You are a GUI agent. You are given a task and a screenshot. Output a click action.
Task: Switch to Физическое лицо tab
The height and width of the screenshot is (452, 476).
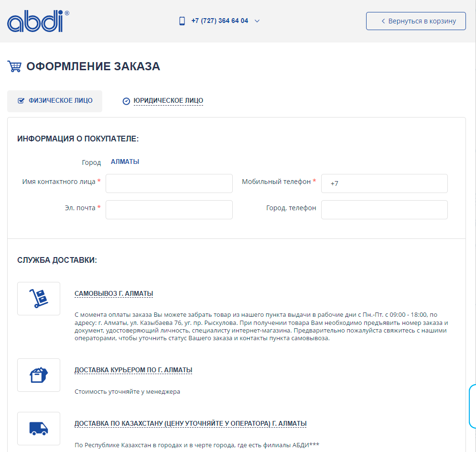pos(60,101)
